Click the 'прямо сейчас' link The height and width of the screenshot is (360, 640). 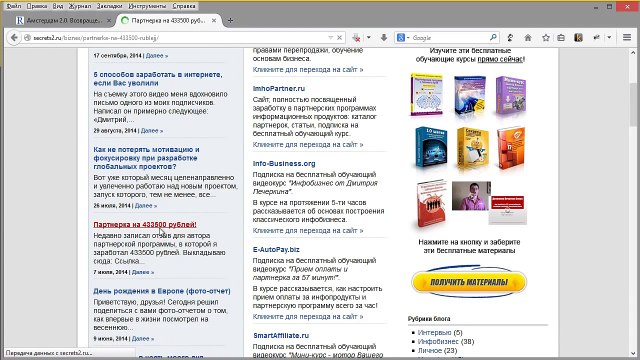500,59
